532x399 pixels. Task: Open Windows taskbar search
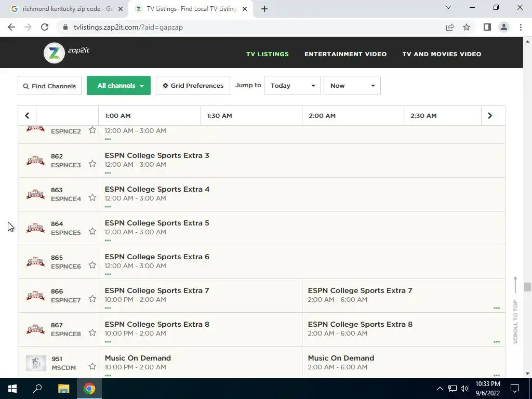click(x=37, y=389)
